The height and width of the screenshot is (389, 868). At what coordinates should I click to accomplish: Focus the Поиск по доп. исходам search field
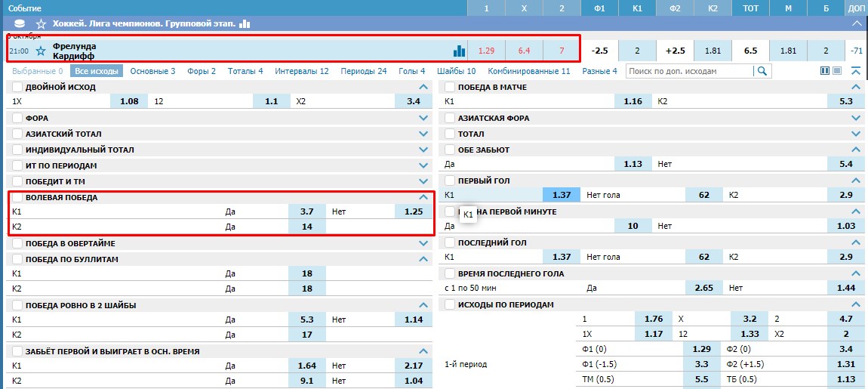[x=691, y=71]
